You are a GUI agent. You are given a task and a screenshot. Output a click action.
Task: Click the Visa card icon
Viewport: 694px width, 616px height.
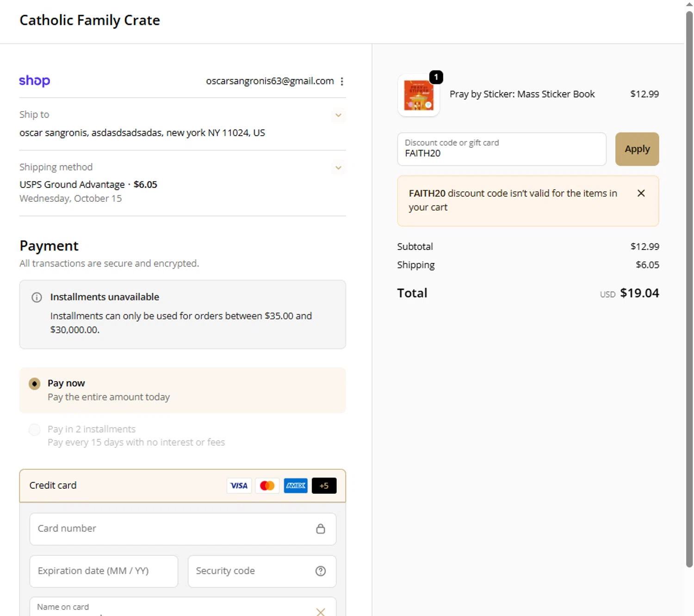coord(239,485)
